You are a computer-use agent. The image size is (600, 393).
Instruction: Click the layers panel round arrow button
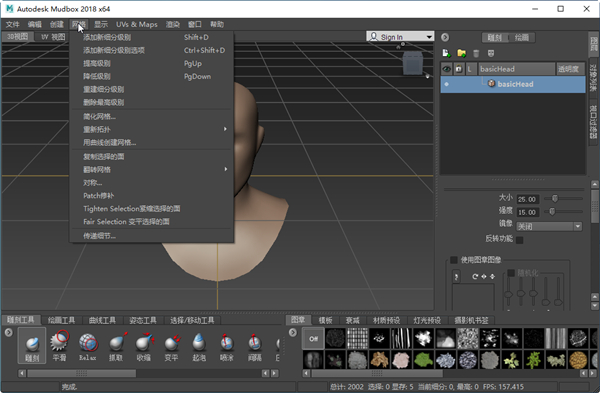coord(445,38)
